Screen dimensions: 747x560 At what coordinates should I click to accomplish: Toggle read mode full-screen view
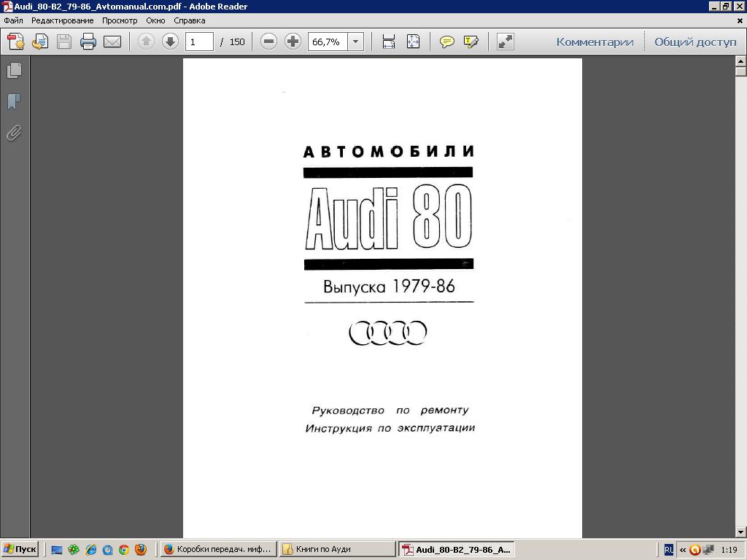[505, 42]
